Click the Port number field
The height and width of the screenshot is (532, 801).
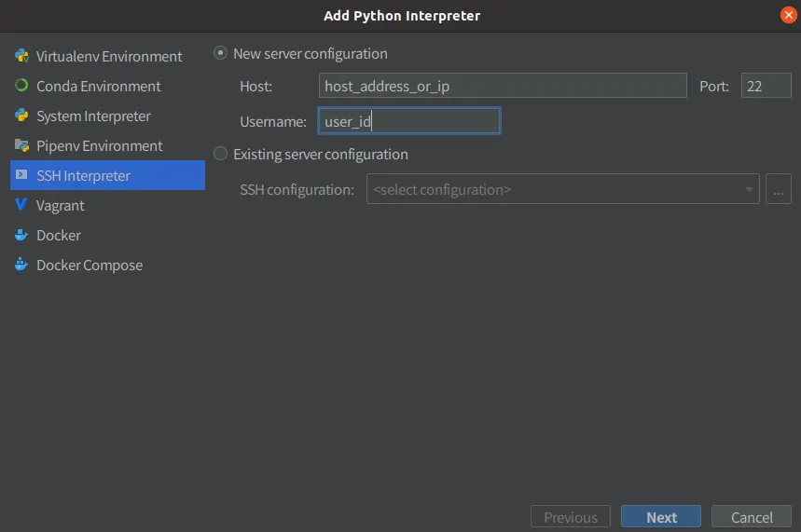click(x=766, y=86)
